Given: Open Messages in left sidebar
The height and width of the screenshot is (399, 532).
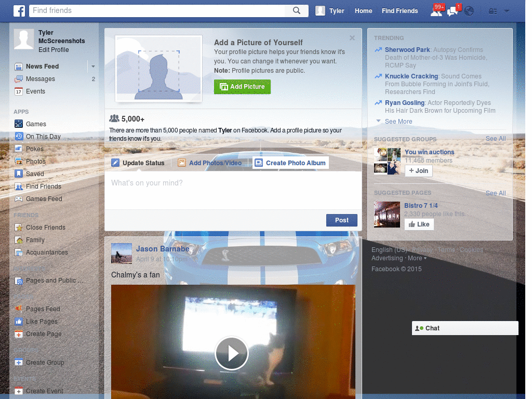Looking at the screenshot, I should (41, 79).
